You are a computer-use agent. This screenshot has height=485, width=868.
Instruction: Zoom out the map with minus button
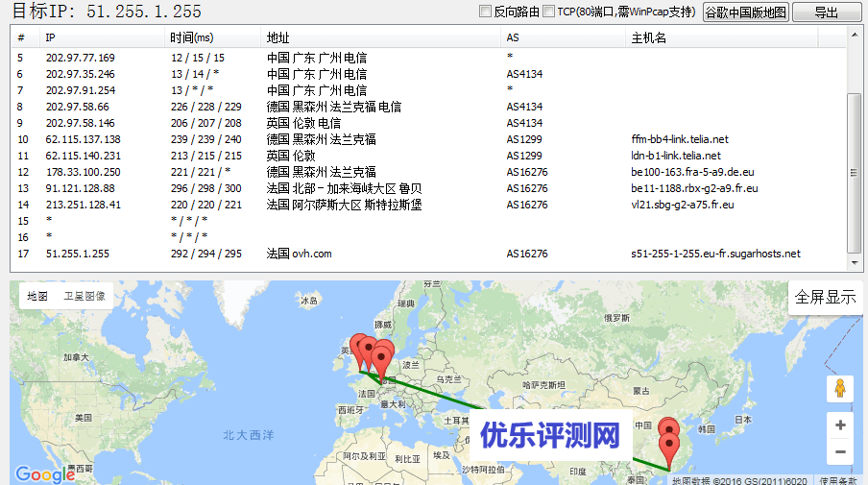click(840, 451)
